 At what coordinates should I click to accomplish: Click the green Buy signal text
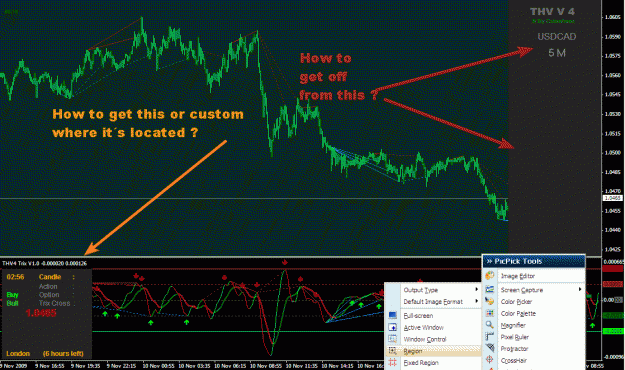(x=12, y=295)
